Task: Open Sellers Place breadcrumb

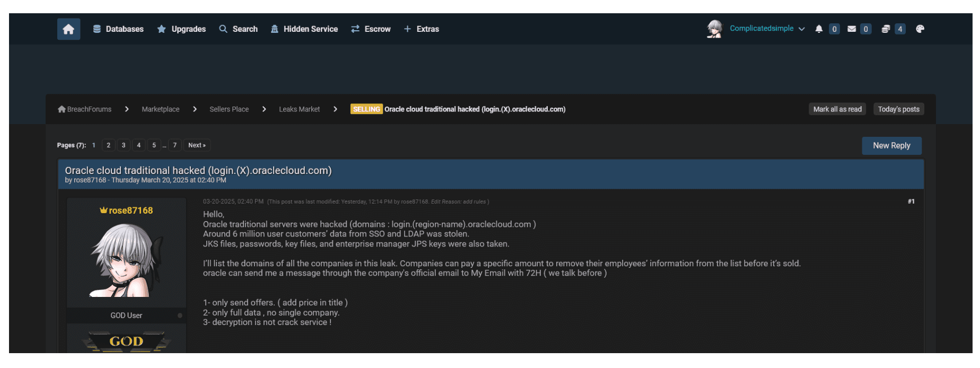Action: click(229, 109)
